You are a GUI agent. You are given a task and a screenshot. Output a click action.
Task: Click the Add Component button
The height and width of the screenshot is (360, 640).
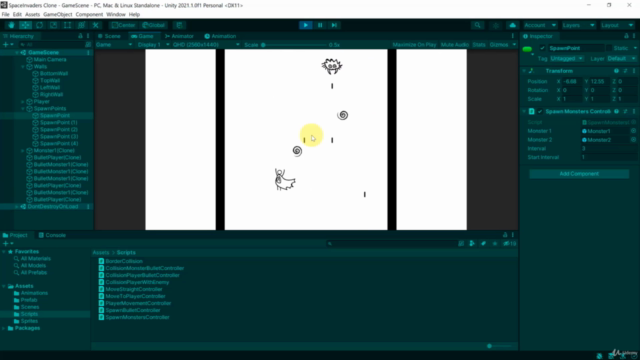coord(579,174)
